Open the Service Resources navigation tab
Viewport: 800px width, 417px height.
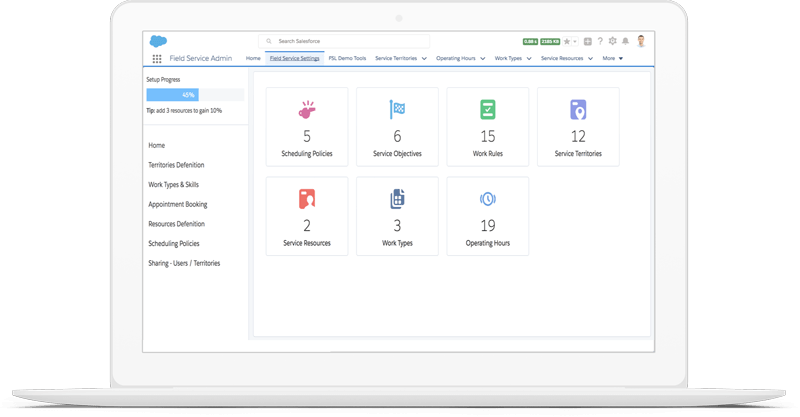coord(562,59)
